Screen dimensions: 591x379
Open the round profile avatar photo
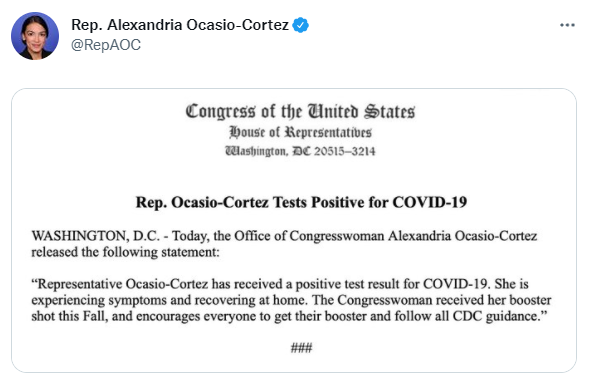35,36
